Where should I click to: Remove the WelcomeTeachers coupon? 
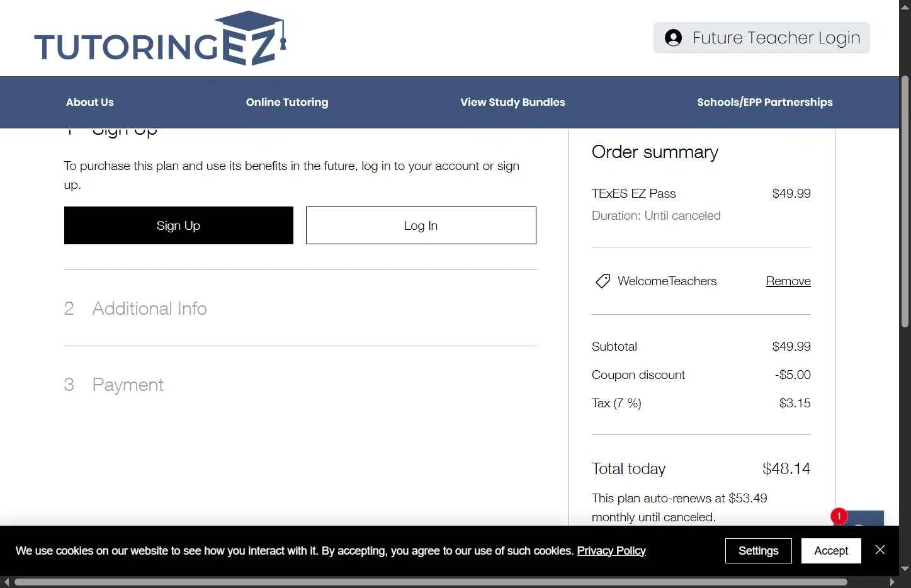click(x=788, y=281)
